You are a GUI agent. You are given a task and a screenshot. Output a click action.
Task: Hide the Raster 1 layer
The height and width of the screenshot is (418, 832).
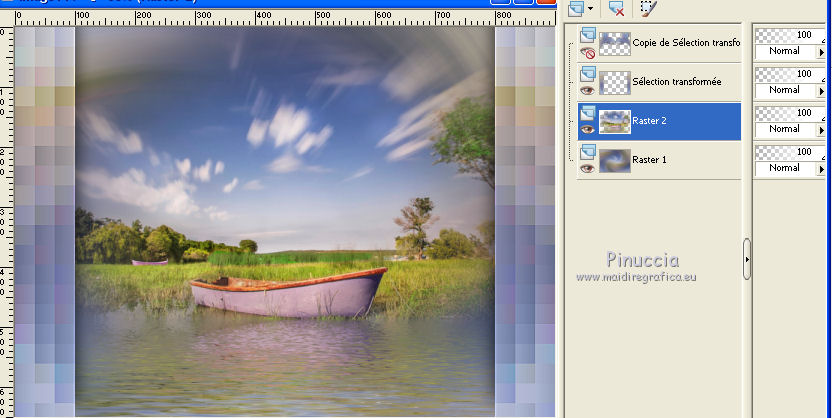click(x=587, y=169)
